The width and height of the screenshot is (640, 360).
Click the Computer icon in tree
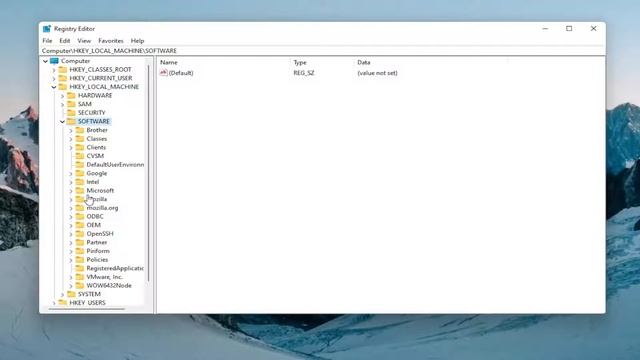54,61
